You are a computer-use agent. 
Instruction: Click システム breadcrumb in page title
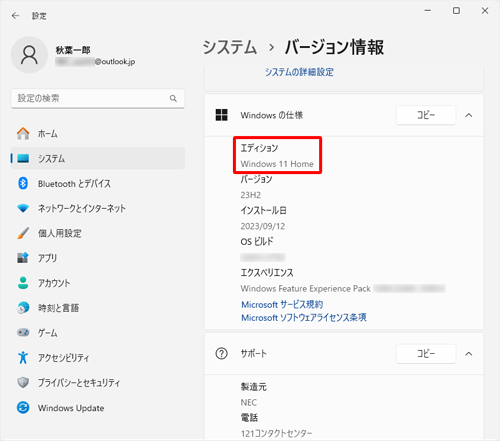(x=230, y=47)
